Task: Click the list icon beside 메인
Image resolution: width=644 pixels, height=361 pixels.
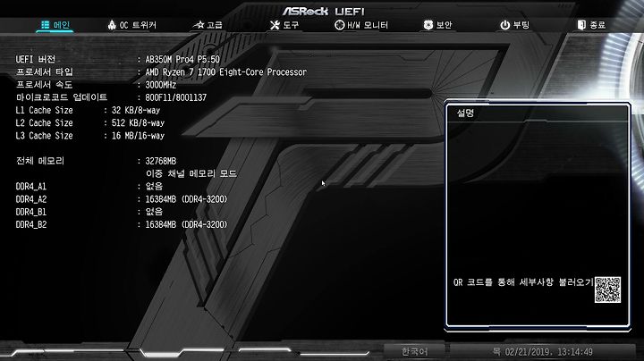Action: 46,25
